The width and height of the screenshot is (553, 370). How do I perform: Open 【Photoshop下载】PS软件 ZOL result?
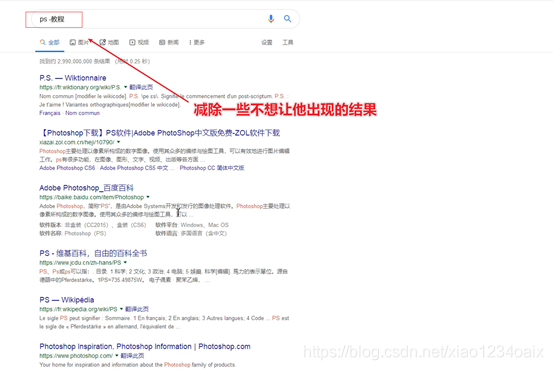[160, 133]
